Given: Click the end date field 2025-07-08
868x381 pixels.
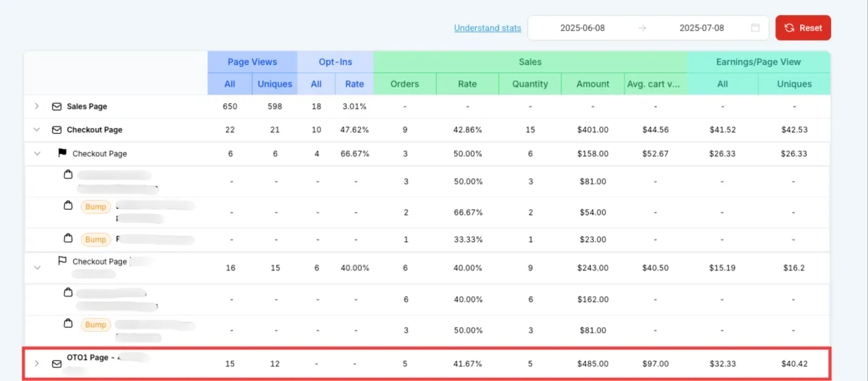Looking at the screenshot, I should coord(702,28).
